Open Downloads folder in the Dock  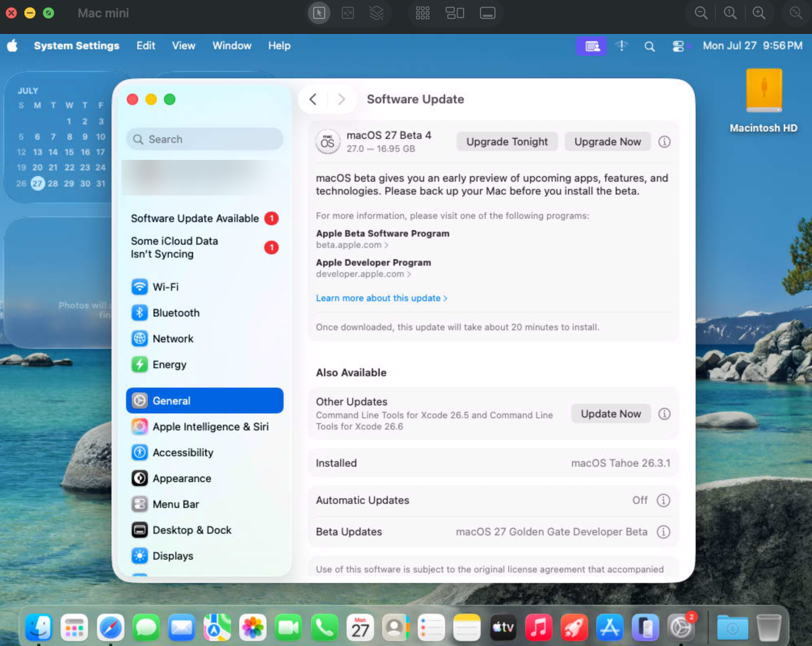click(732, 627)
